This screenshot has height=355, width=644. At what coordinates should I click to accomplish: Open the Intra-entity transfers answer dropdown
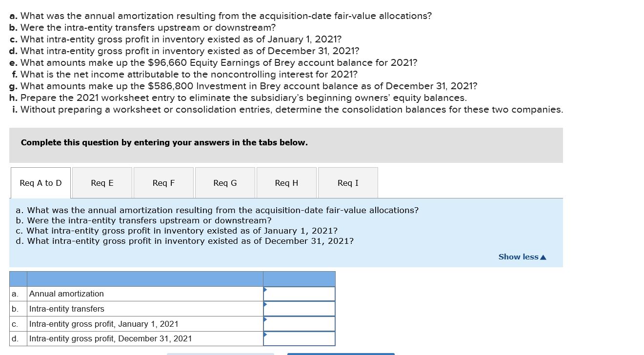(299, 309)
